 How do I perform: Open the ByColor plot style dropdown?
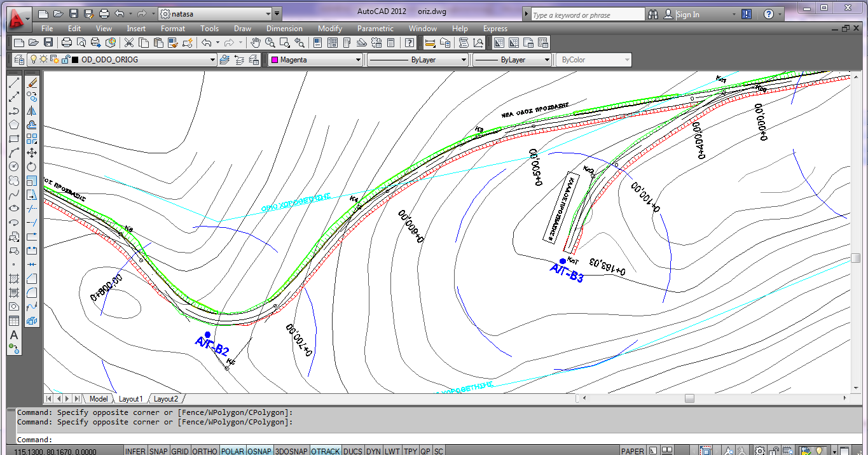627,60
